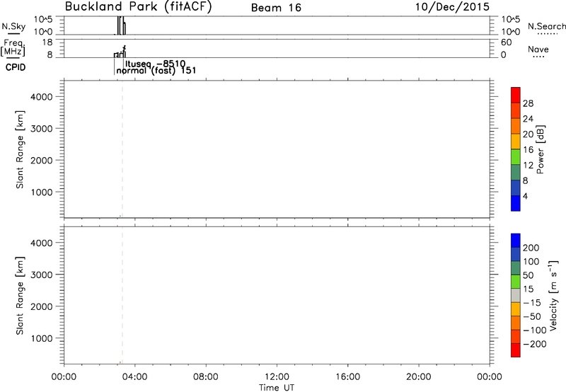The height and width of the screenshot is (392, 566).
Task: Click the 'normal (fast) 151' CPID text
Action: [x=156, y=70]
